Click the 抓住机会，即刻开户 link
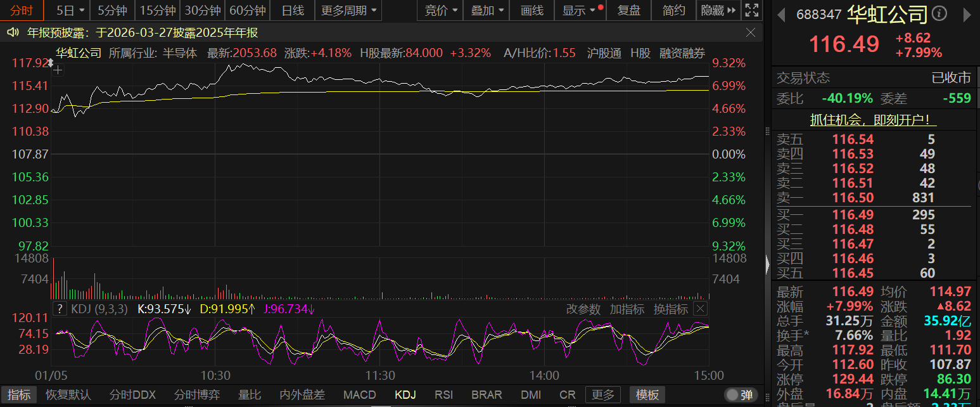 (874, 120)
